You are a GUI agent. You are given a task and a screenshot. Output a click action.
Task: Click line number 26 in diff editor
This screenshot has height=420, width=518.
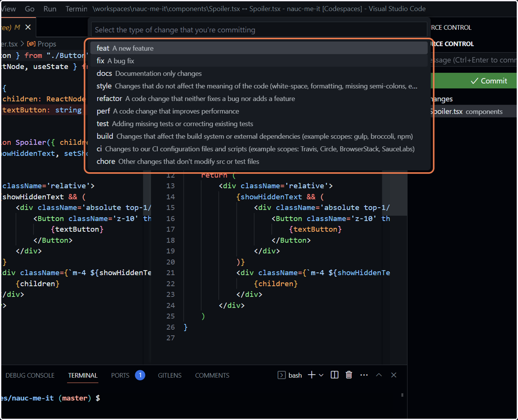pos(171,327)
